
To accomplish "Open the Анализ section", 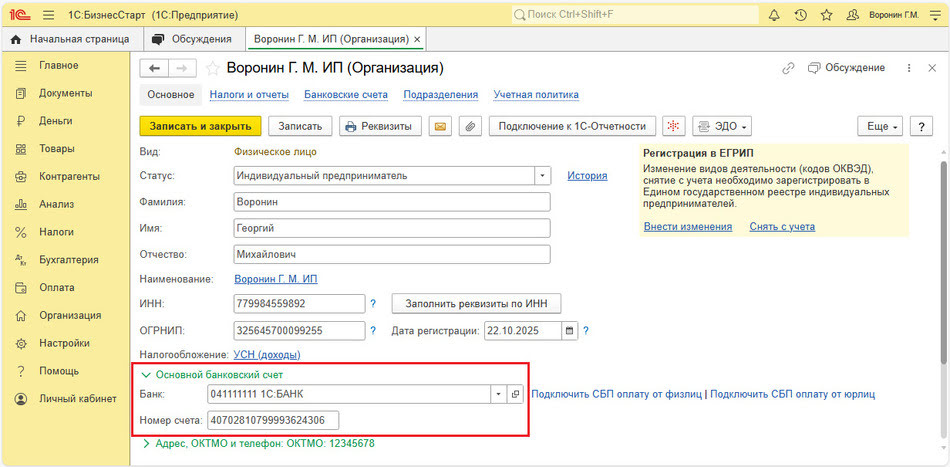I will 56,205.
